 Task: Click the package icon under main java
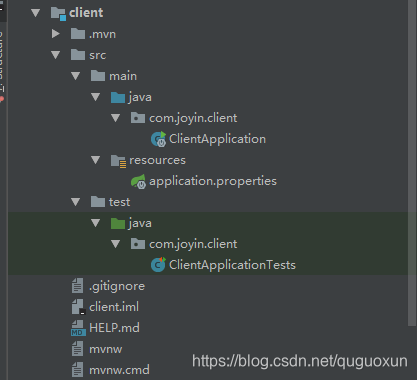[x=138, y=118]
